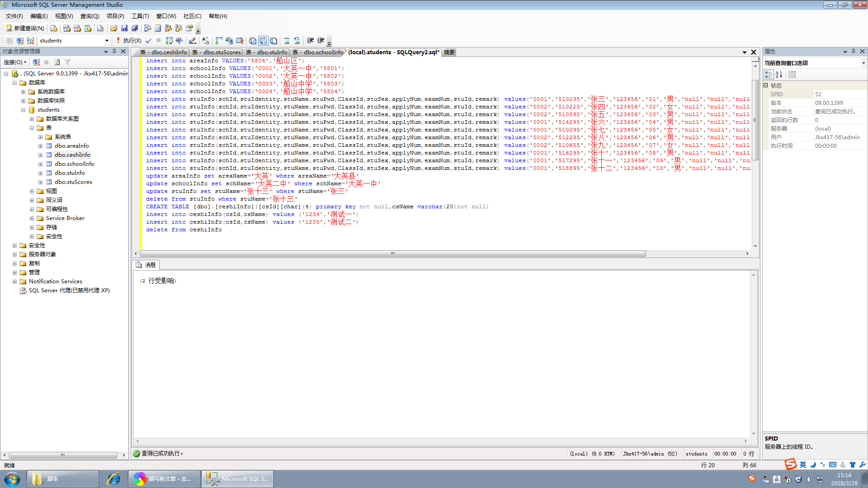
Task: Toggle Results to File output mode
Action: coord(274,40)
